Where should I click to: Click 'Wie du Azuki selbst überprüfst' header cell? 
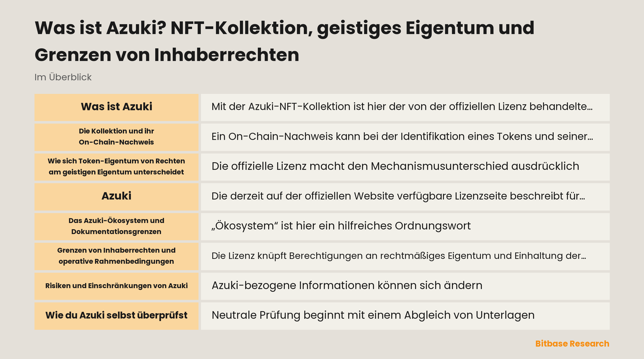point(116,316)
